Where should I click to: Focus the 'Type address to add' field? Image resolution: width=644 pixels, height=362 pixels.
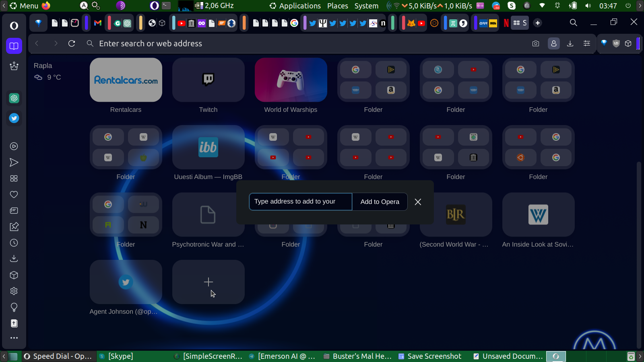pyautogui.click(x=301, y=202)
